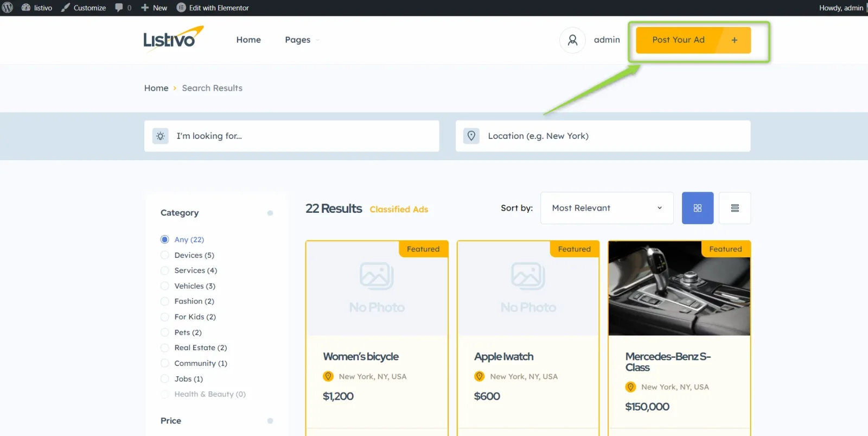This screenshot has width=868, height=436.
Task: Click the keyword search icon
Action: tap(161, 136)
